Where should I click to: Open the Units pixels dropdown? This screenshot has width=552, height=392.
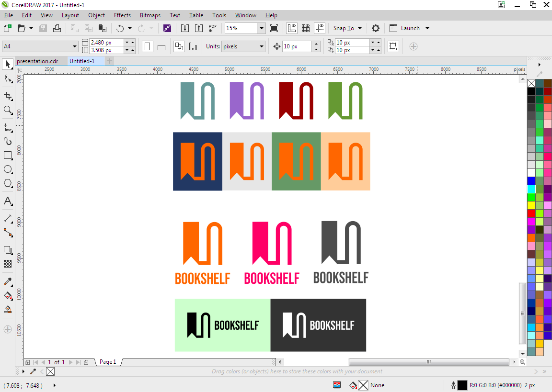pyautogui.click(x=261, y=46)
